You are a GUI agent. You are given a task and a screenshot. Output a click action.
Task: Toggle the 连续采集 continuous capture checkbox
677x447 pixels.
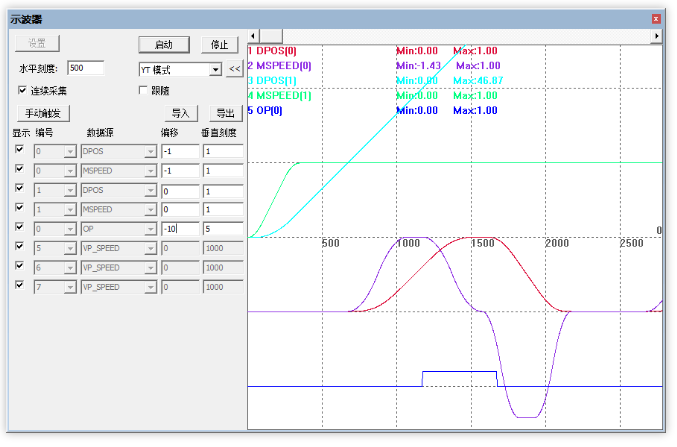pos(23,90)
